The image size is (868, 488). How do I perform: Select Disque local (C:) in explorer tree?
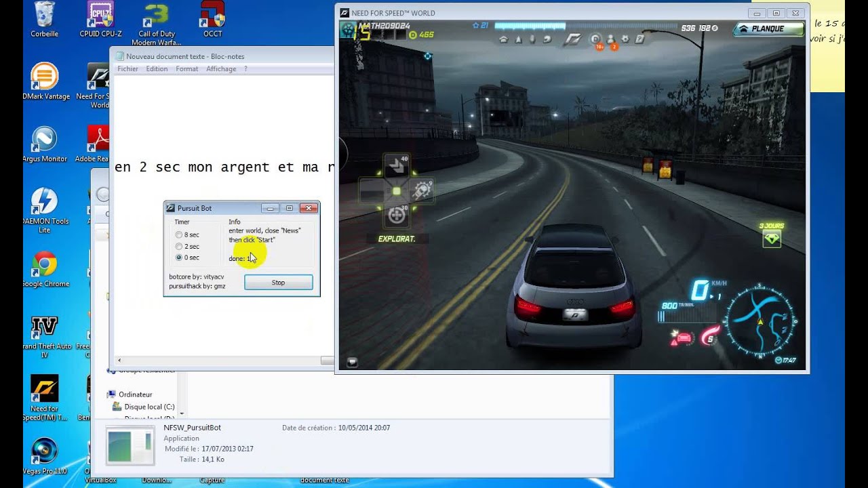pos(149,407)
